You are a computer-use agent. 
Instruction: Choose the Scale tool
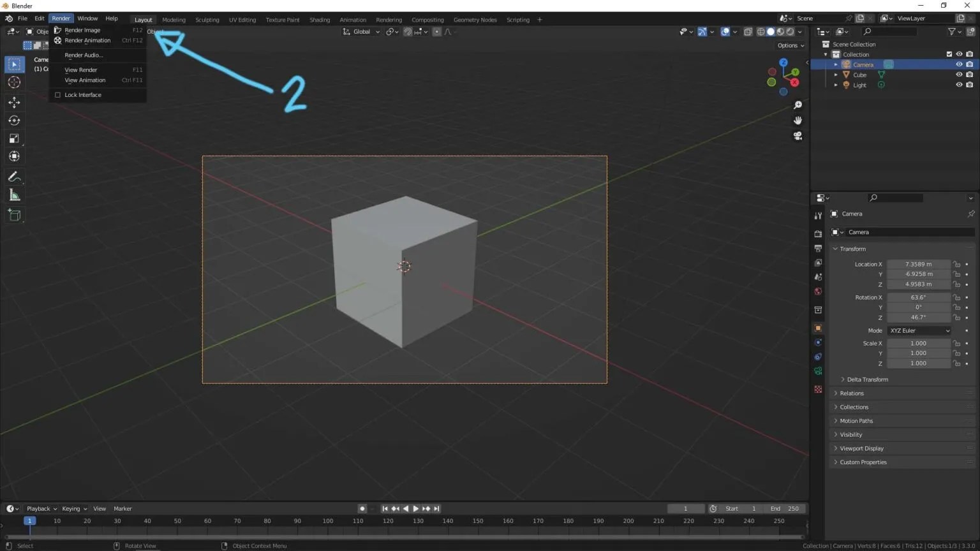point(14,138)
